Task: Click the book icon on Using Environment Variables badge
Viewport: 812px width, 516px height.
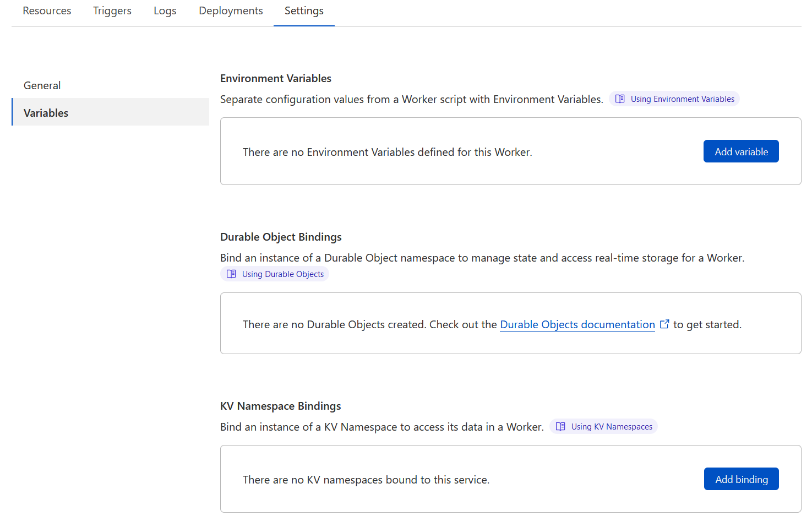Action: pos(620,99)
